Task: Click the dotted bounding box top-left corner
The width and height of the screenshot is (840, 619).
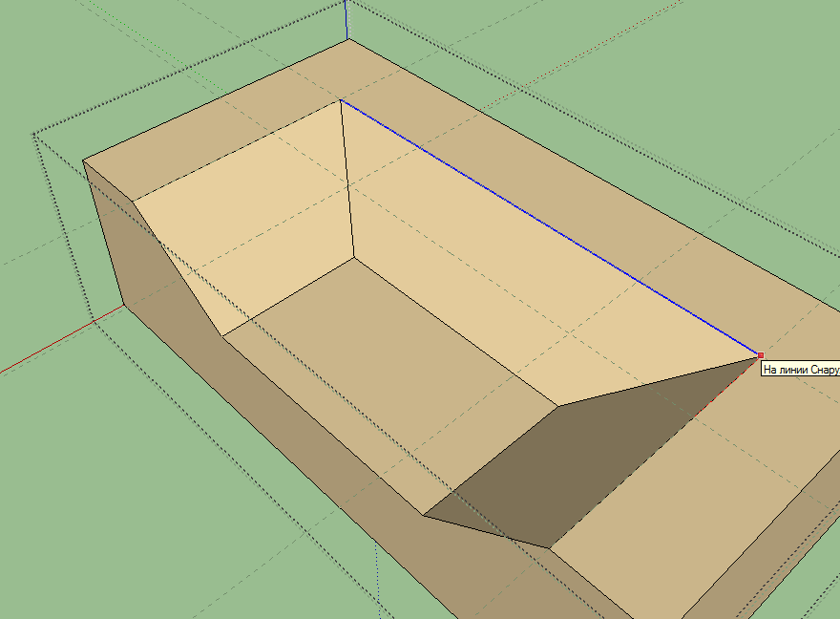Action: pos(34,133)
